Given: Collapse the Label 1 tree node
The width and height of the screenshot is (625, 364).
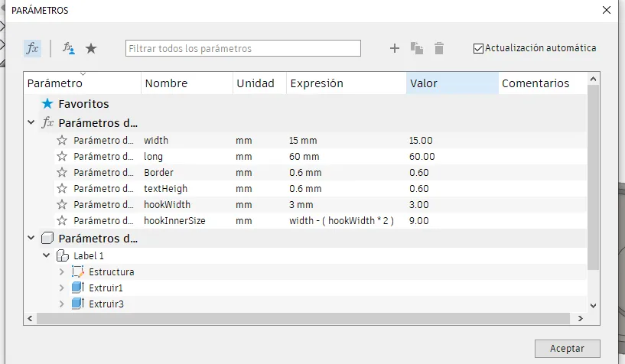Looking at the screenshot, I should point(47,255).
